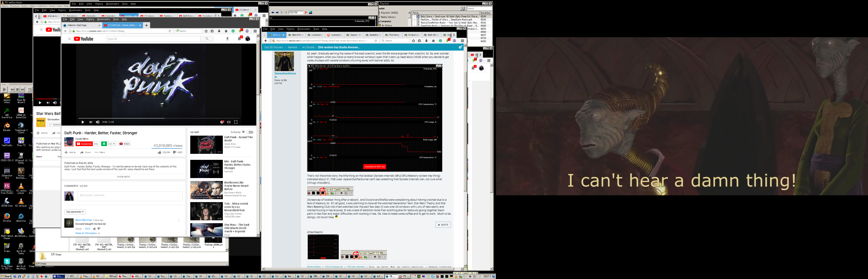Click VLC player play button top-left
The image size is (868, 279).
(4, 89)
